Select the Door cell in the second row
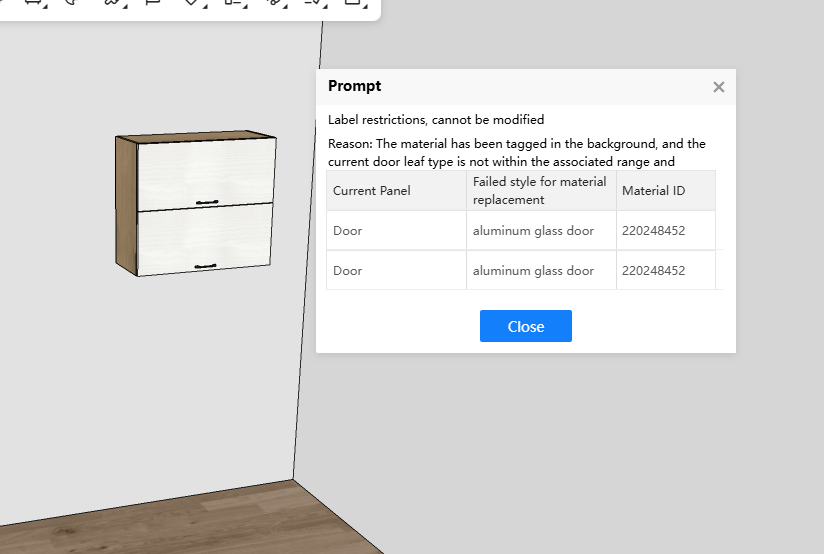 pos(348,271)
